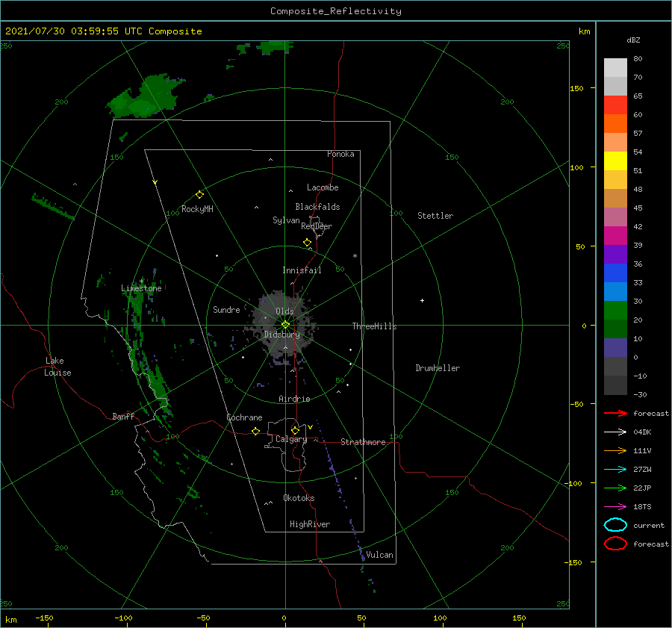Click the Cochrane town label
672x628 pixels.
pos(244,417)
